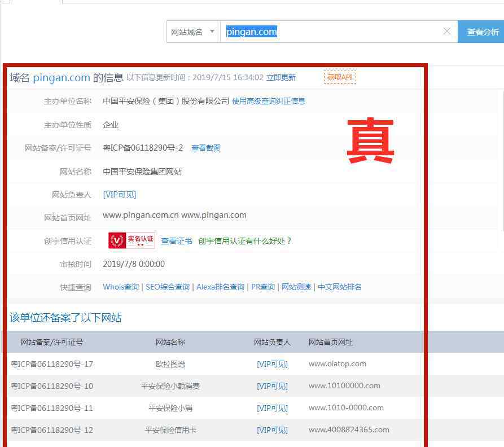Clear the domain search field
The width and height of the screenshot is (504, 447).
[447, 32]
